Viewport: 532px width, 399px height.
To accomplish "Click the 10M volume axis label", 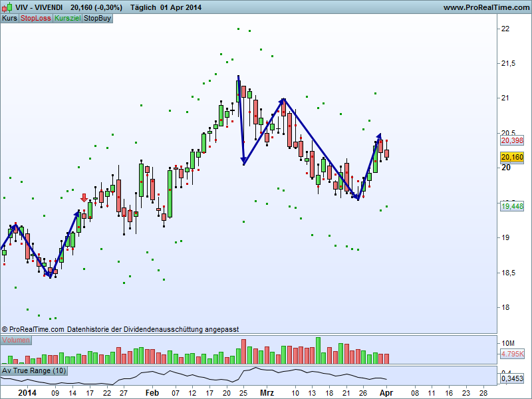I will click(x=508, y=343).
